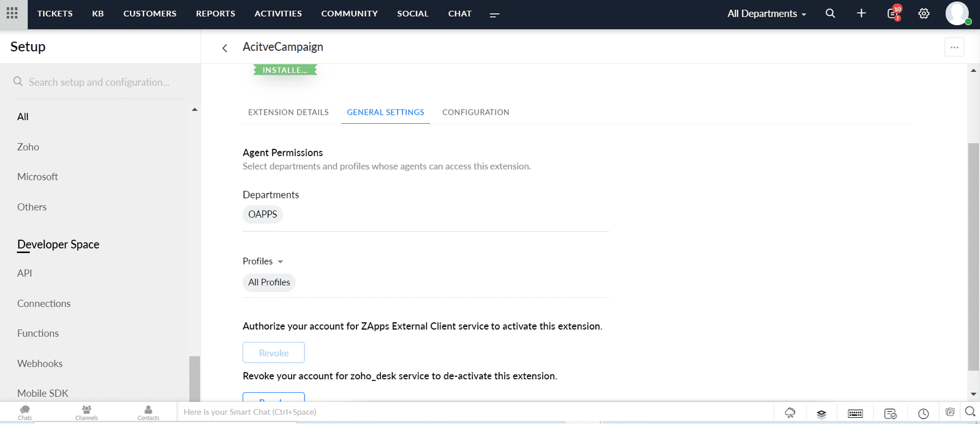Open Contacts in the bottom bar

[148, 412]
